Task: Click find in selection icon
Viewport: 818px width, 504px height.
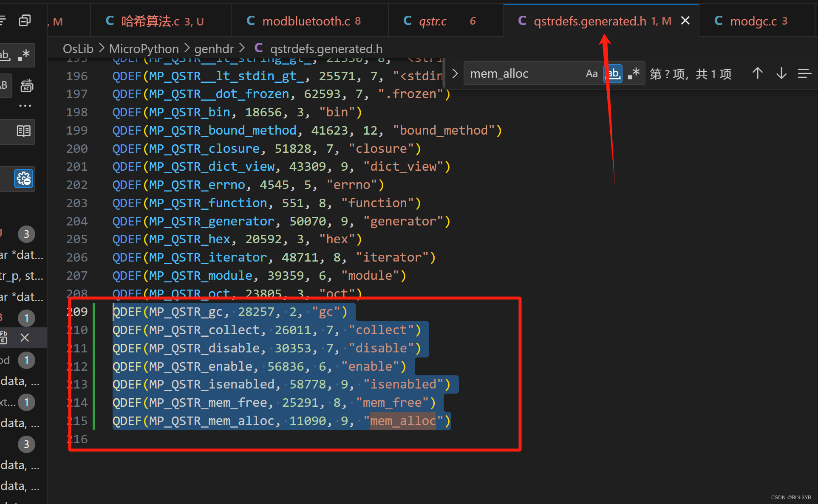Action: (x=804, y=74)
